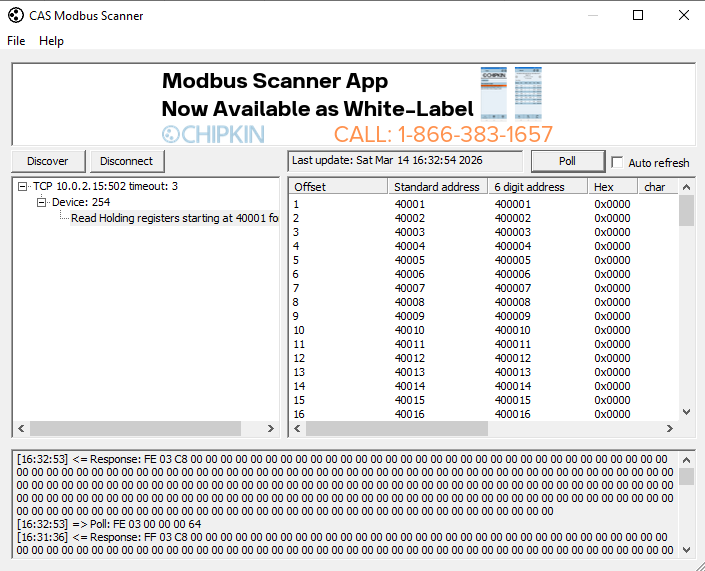Click the CAS Modbus Scanner title bar icon
This screenshot has width=705, height=571.
pyautogui.click(x=15, y=15)
